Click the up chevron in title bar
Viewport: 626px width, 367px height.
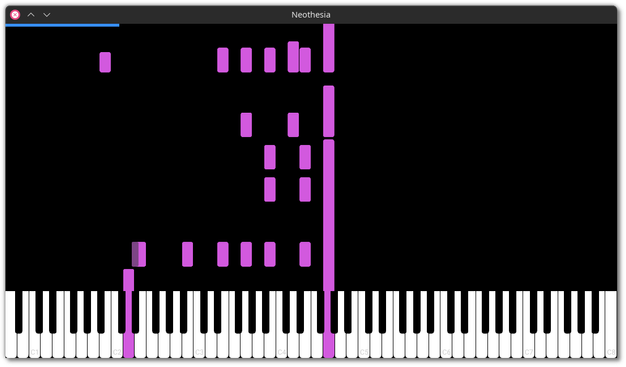point(31,15)
